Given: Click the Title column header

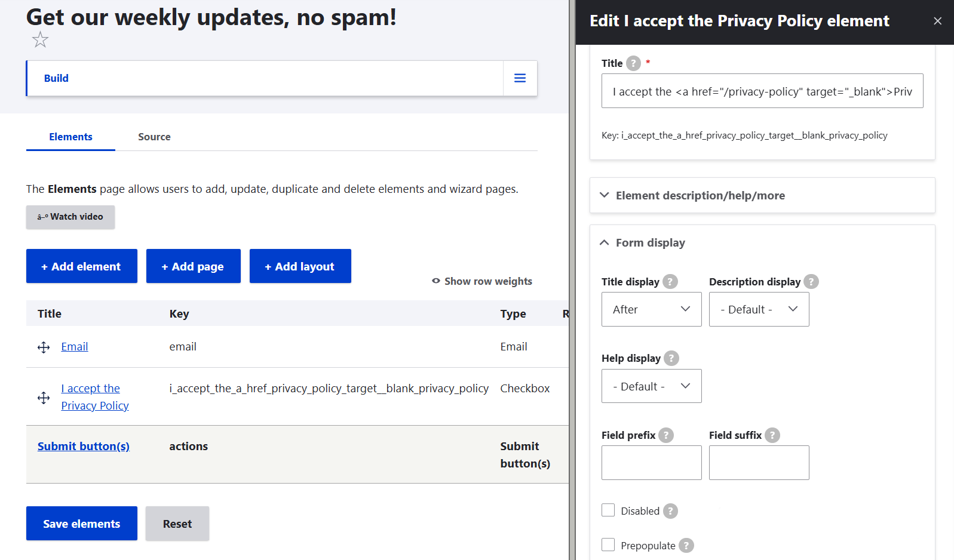Looking at the screenshot, I should (50, 314).
